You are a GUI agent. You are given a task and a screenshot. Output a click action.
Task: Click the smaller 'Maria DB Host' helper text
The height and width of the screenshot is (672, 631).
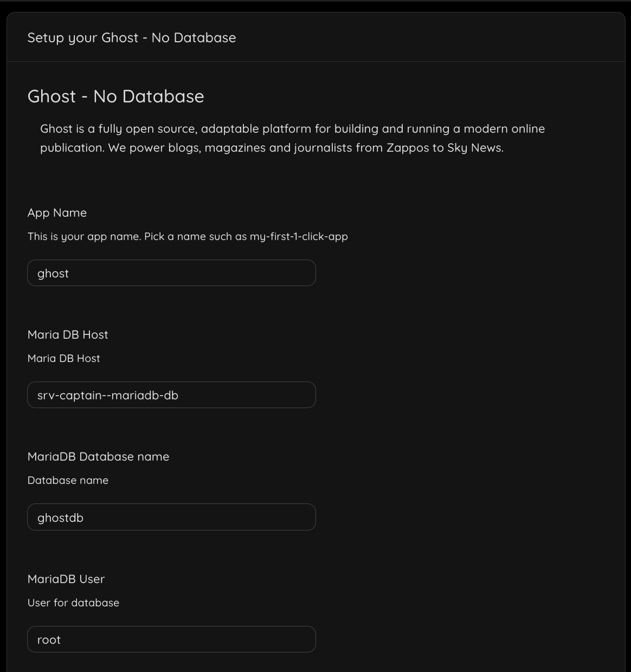(63, 359)
